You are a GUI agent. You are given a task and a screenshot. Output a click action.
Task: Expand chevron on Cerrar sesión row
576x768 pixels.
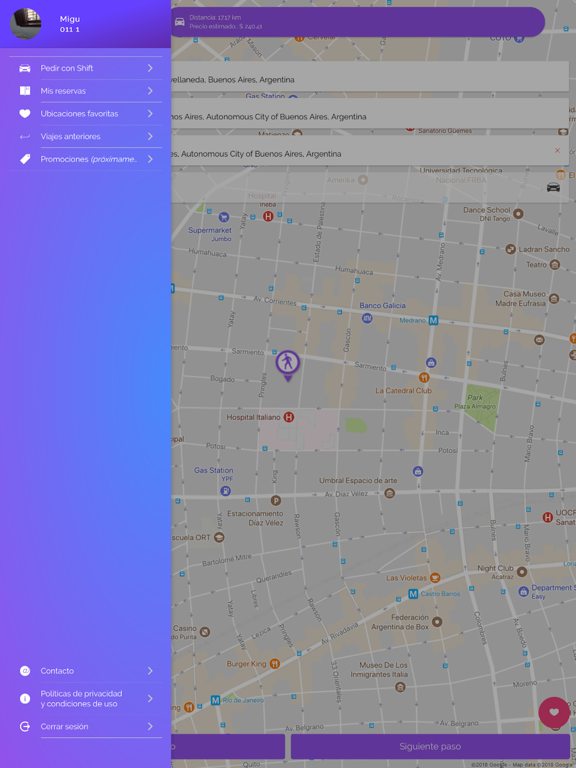tap(150, 726)
